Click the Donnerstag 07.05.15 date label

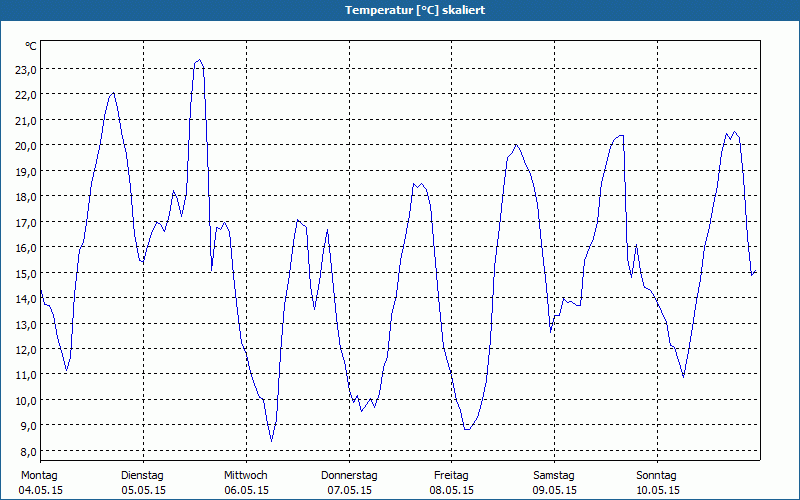[349, 483]
